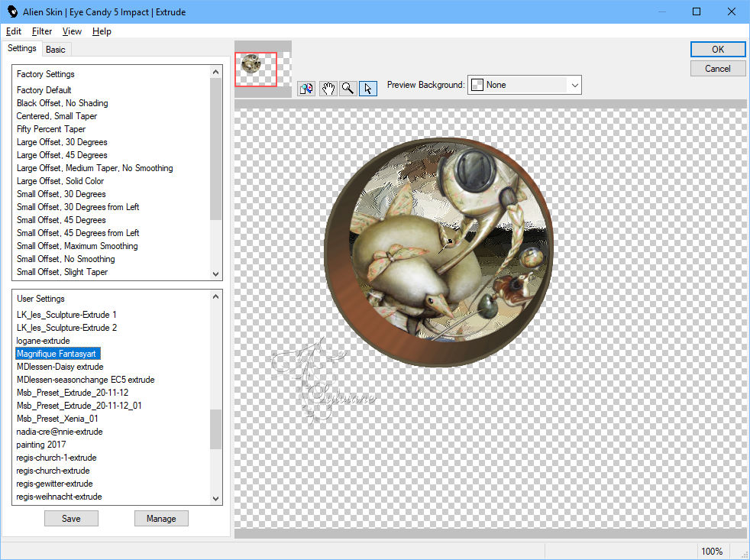Select the Pan hand tool
This screenshot has width=750, height=560.
328,89
